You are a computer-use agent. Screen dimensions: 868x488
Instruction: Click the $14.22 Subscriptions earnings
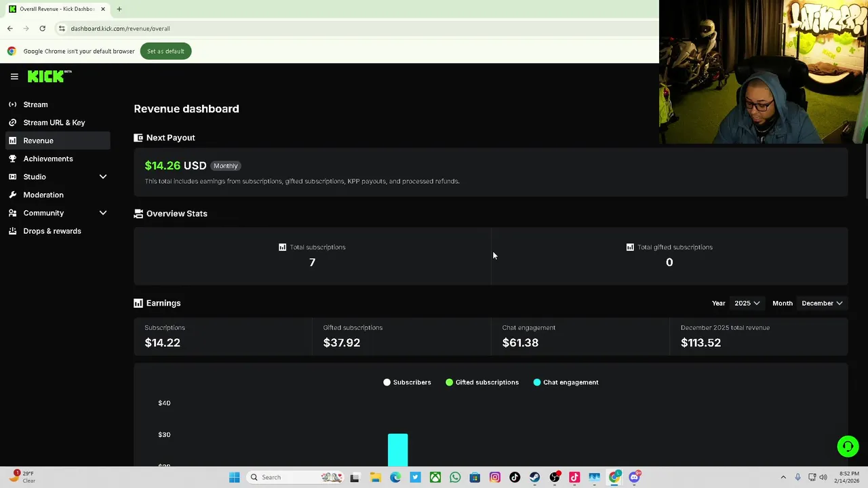(x=162, y=342)
